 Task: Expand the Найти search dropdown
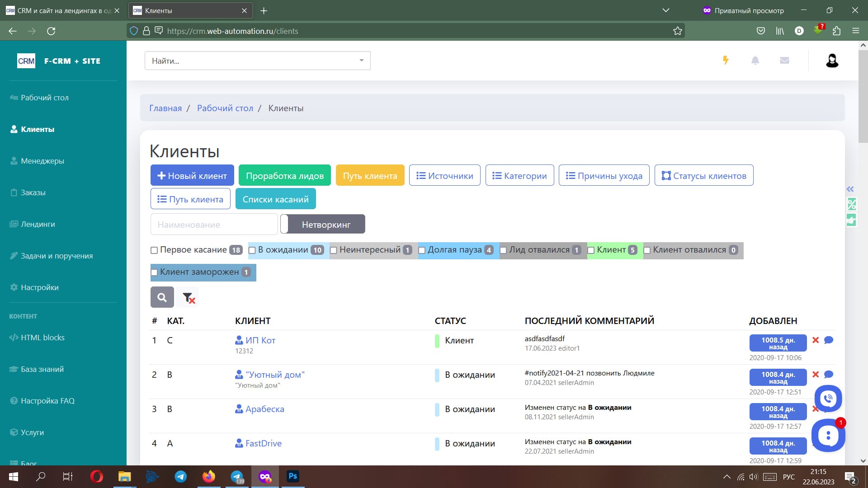361,61
